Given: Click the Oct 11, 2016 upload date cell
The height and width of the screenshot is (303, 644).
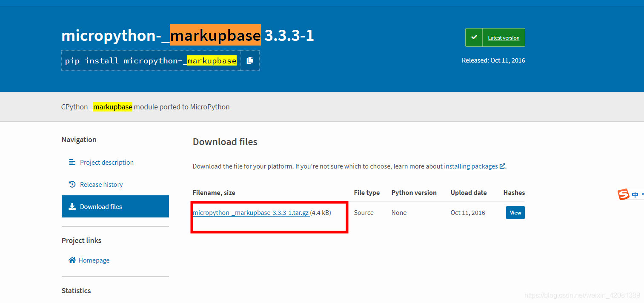Looking at the screenshot, I should 468,212.
